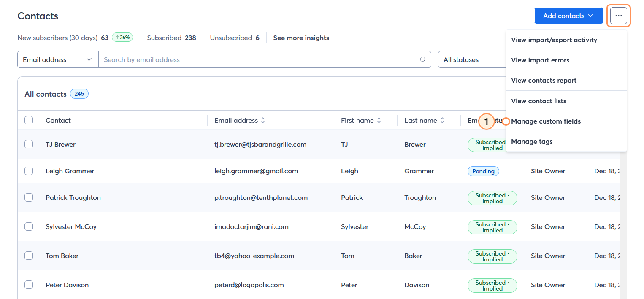Open the more actions ellipsis menu
The height and width of the screenshot is (299, 644).
pos(618,15)
